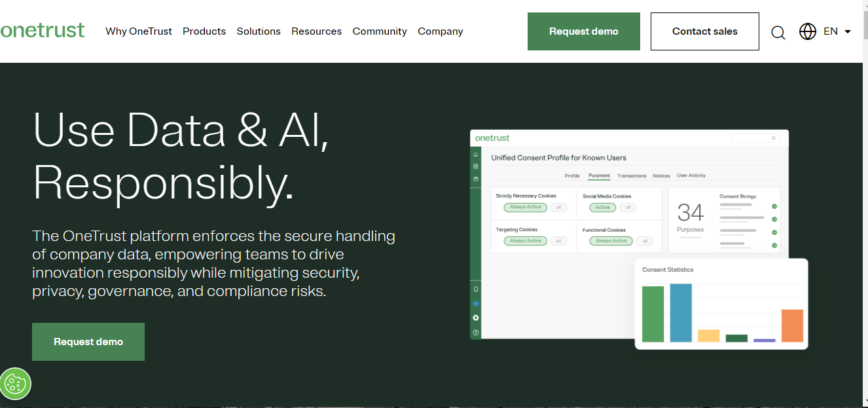Click top green plus beside Consent Strings
Viewport: 868px width, 408px height.
[x=774, y=206]
